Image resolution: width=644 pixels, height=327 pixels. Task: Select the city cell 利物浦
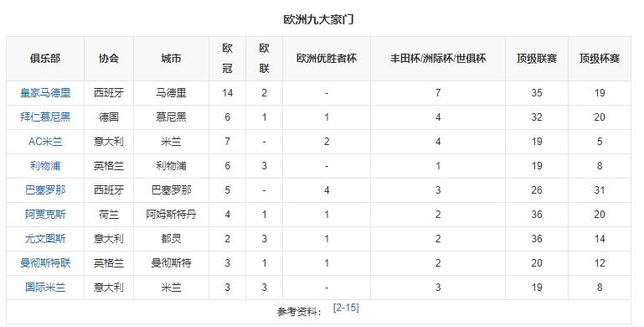click(x=172, y=166)
